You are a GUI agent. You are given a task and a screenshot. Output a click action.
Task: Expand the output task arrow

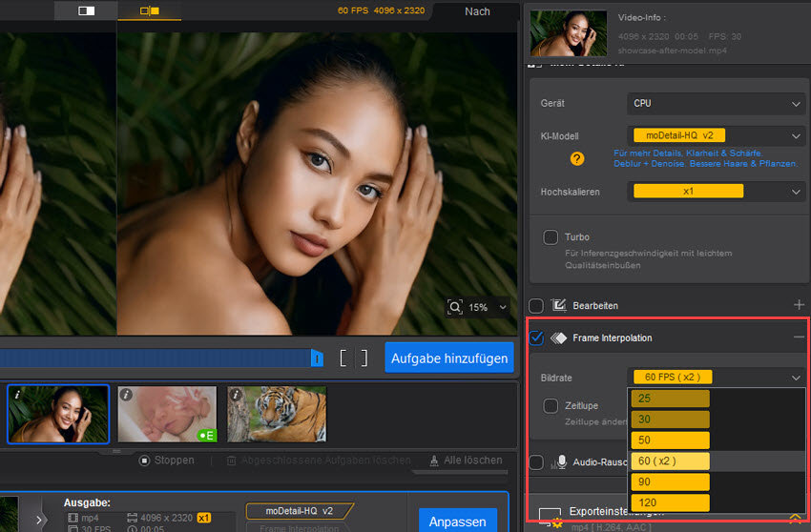click(39, 521)
